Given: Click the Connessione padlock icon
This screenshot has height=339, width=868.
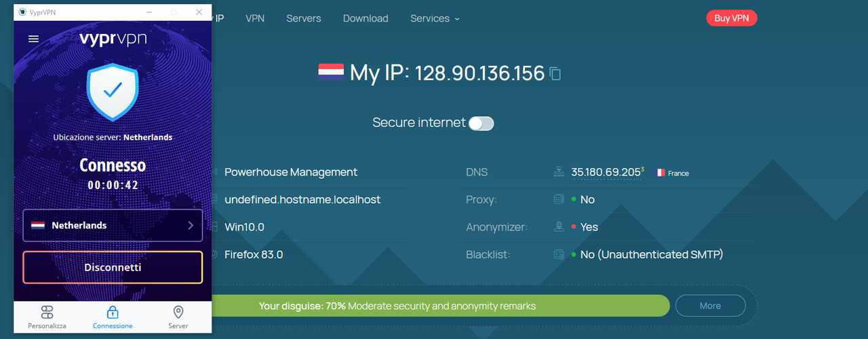Looking at the screenshot, I should [x=113, y=312].
